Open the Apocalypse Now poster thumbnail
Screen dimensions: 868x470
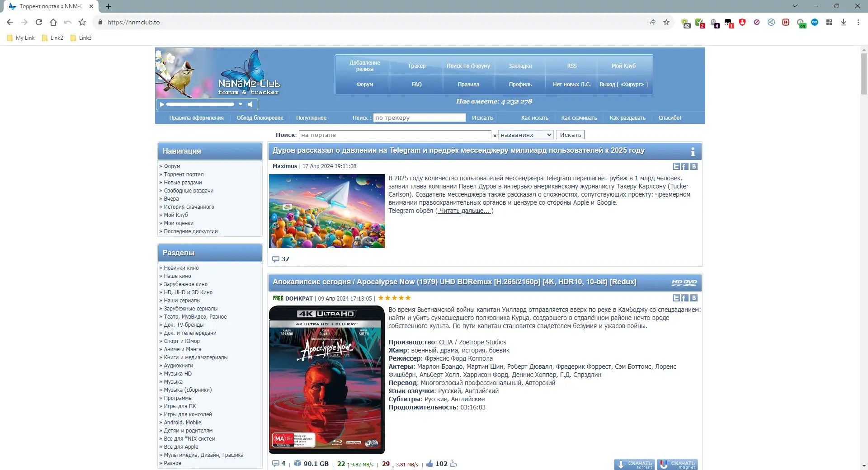327,380
